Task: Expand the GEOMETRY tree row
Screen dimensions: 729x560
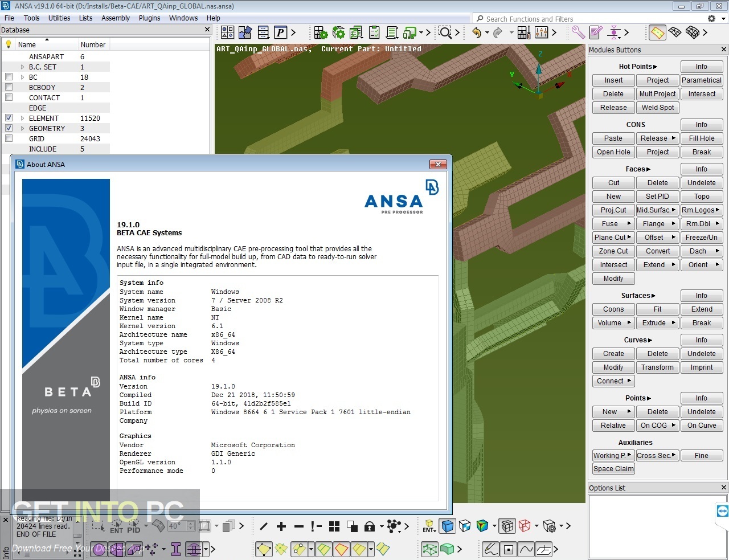Action: 23,128
